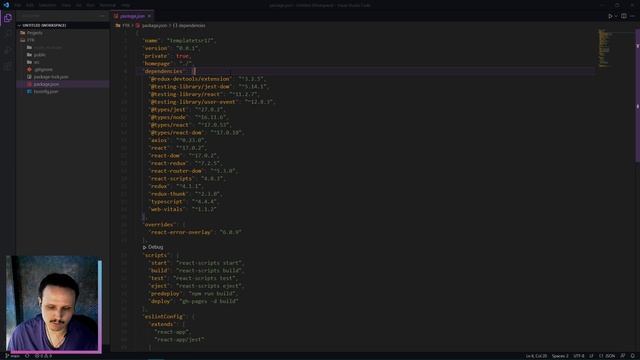The image size is (640, 360).
Task: Click the "web-vitals" dependency line
Action: click(x=183, y=209)
